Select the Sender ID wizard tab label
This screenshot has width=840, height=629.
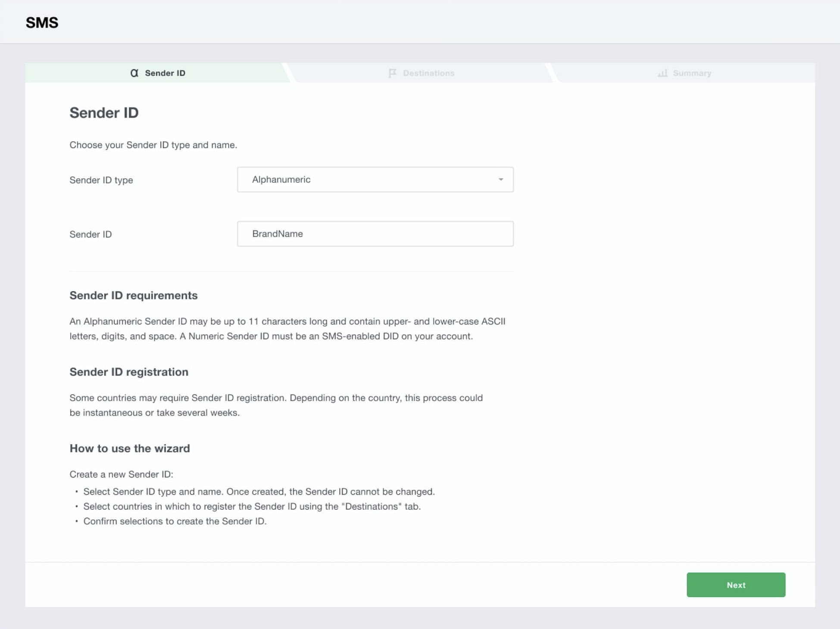coord(165,73)
